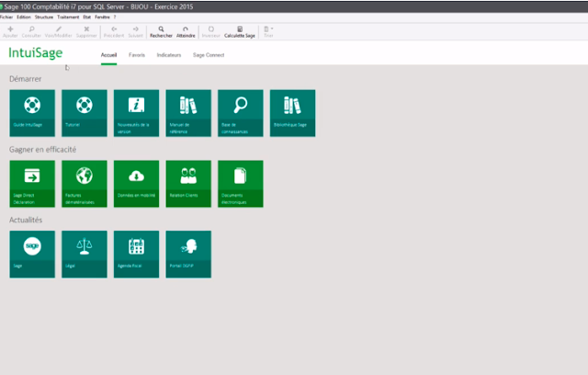Open Factures dématérialisées globe tile
588x375 pixels.
click(x=85, y=184)
